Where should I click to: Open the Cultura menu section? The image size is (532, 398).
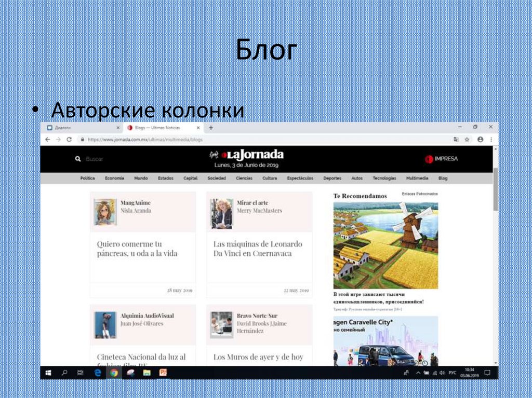click(x=270, y=178)
